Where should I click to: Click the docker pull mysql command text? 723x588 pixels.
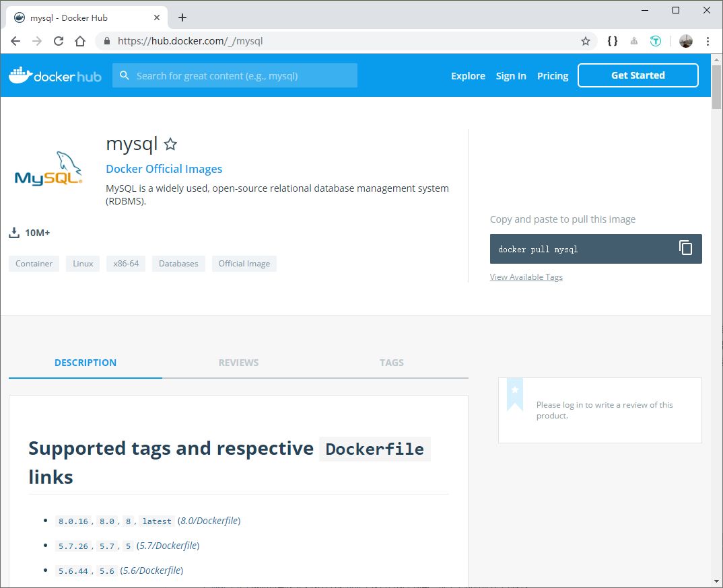point(538,250)
